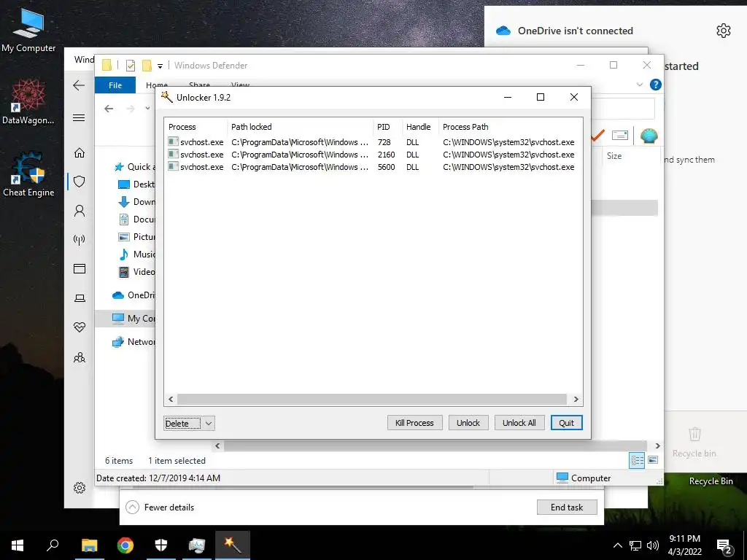Sort by the PID column header
747x560 pixels.
[x=388, y=127]
